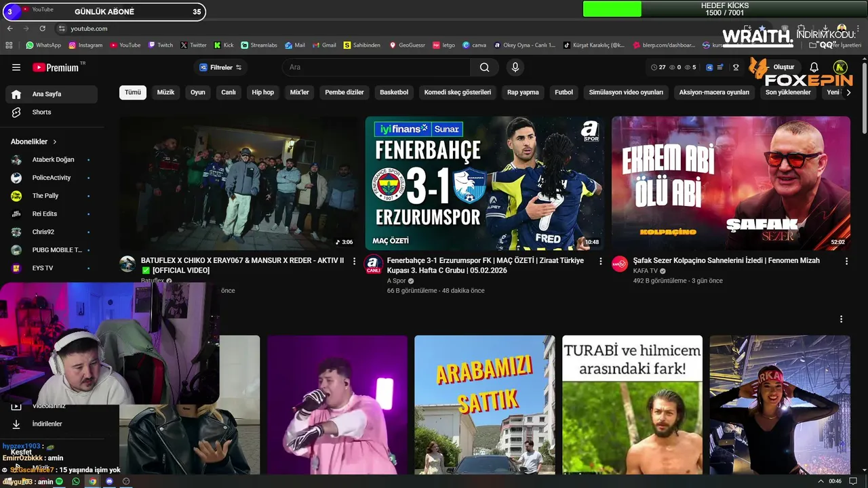This screenshot has width=868, height=488.
Task: Open the TURABİ ve hilmicem short
Action: (x=632, y=405)
